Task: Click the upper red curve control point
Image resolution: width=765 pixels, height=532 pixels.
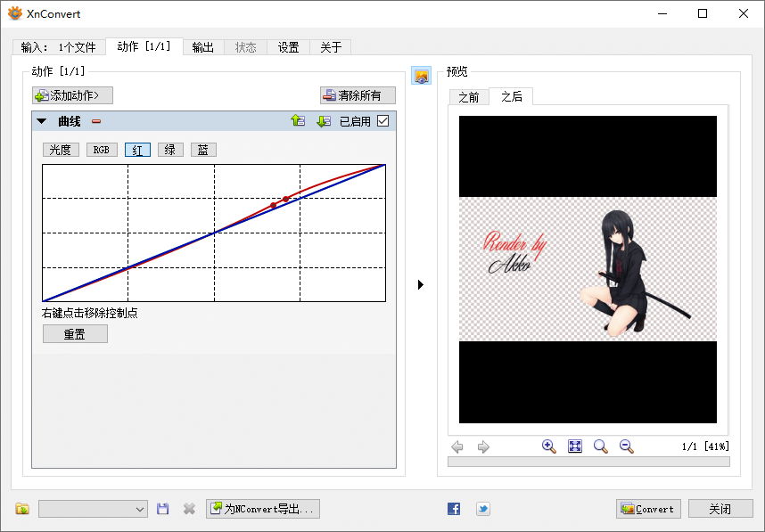Action: (x=286, y=199)
